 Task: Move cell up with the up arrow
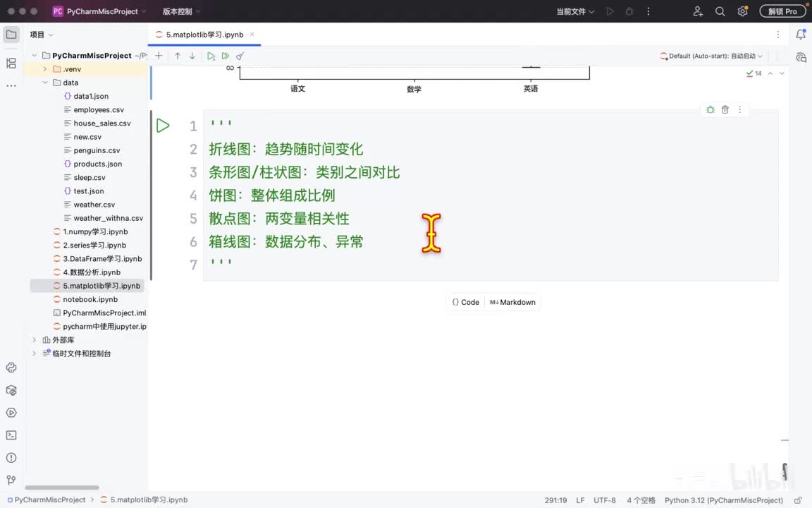pos(178,56)
